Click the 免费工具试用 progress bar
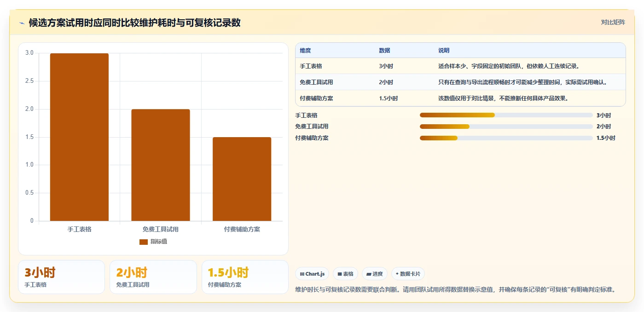The height and width of the screenshot is (312, 644). [506, 127]
